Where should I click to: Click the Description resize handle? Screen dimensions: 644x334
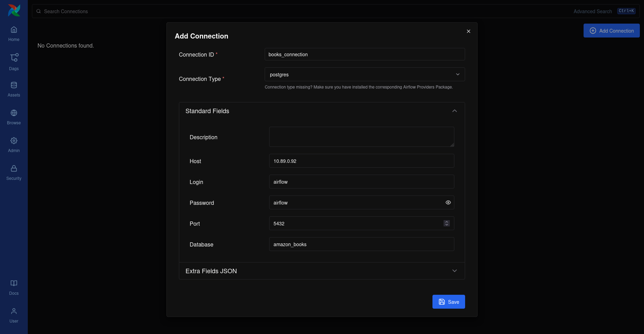pyautogui.click(x=452, y=144)
